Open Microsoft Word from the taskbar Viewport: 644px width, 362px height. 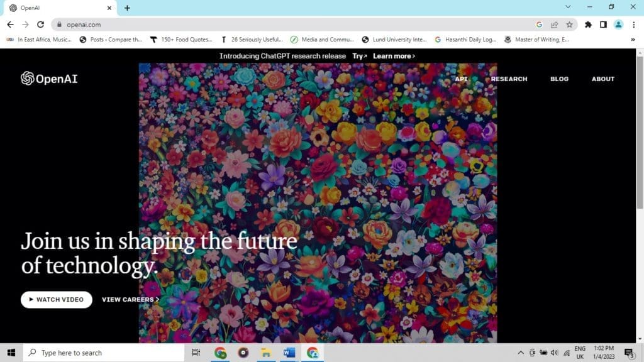289,353
